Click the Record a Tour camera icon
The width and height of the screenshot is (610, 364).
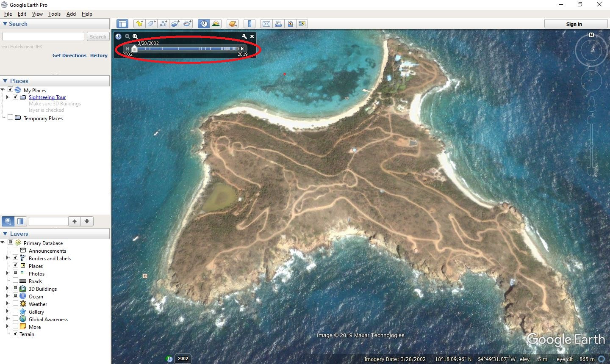coord(188,24)
